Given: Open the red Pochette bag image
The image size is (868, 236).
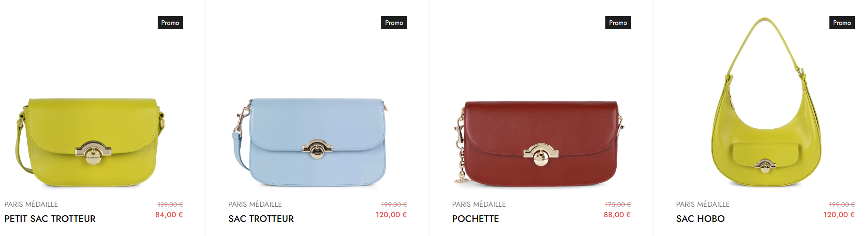Looking at the screenshot, I should click(539, 142).
